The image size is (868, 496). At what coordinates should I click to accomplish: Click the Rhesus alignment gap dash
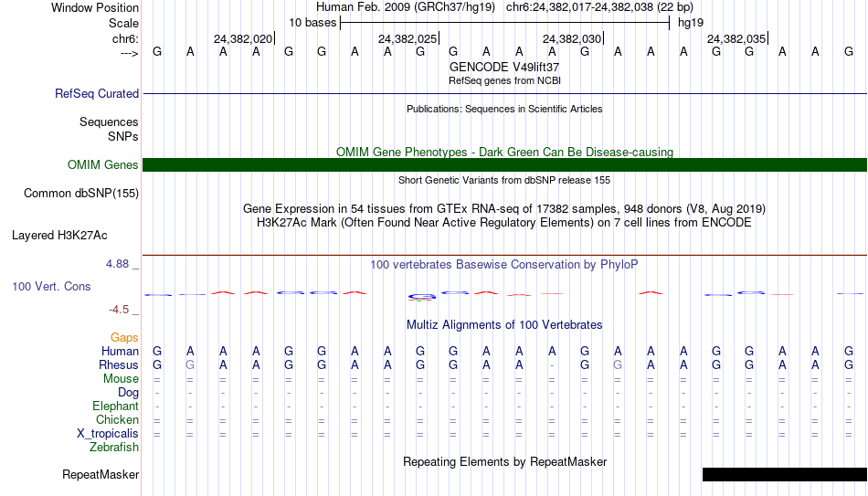552,366
